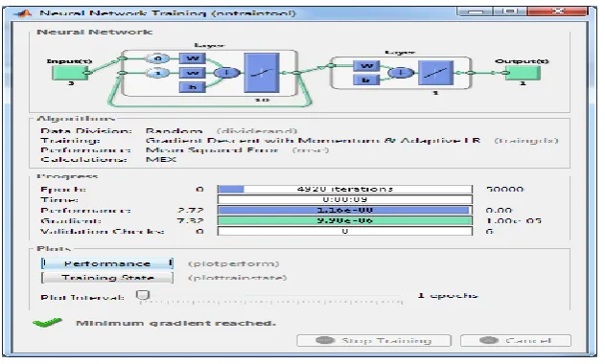
Task: Click the '(traingdx)' function name
Action: click(526, 141)
